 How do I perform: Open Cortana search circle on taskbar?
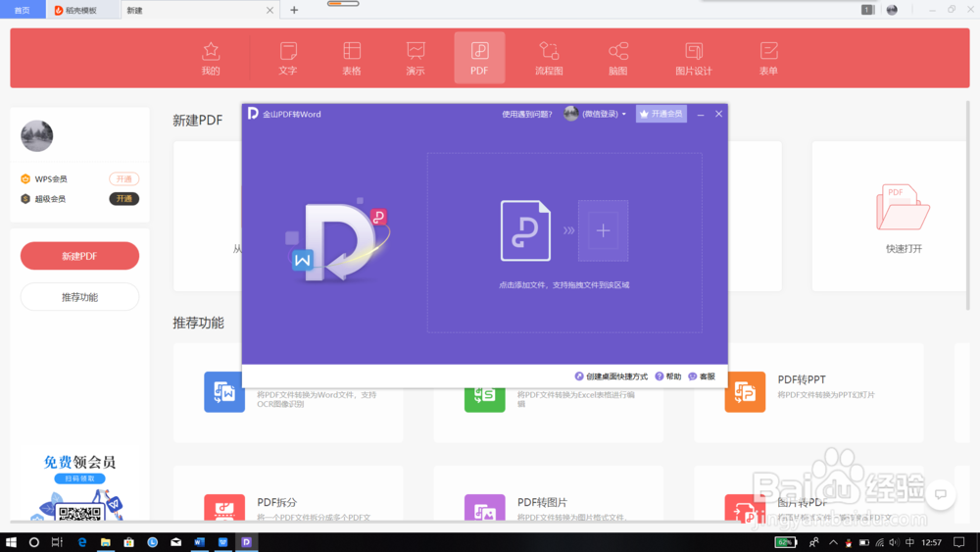click(x=33, y=542)
